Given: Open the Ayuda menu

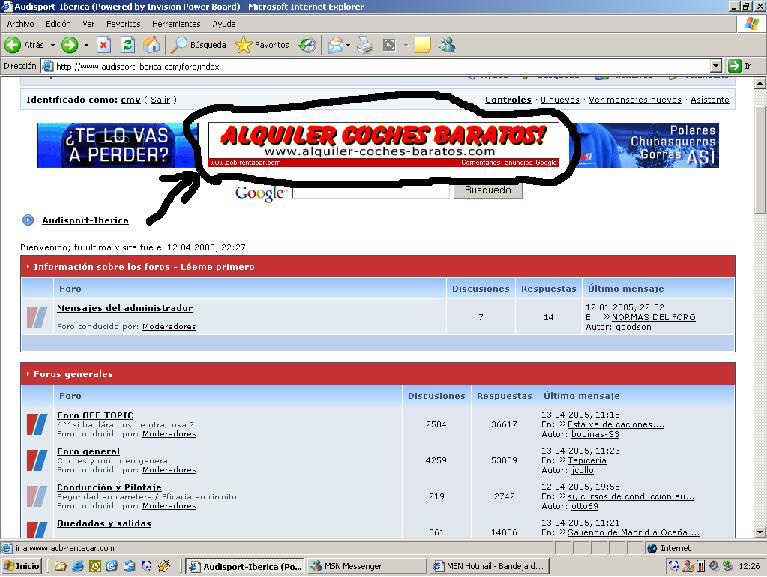Looking at the screenshot, I should click(224, 23).
